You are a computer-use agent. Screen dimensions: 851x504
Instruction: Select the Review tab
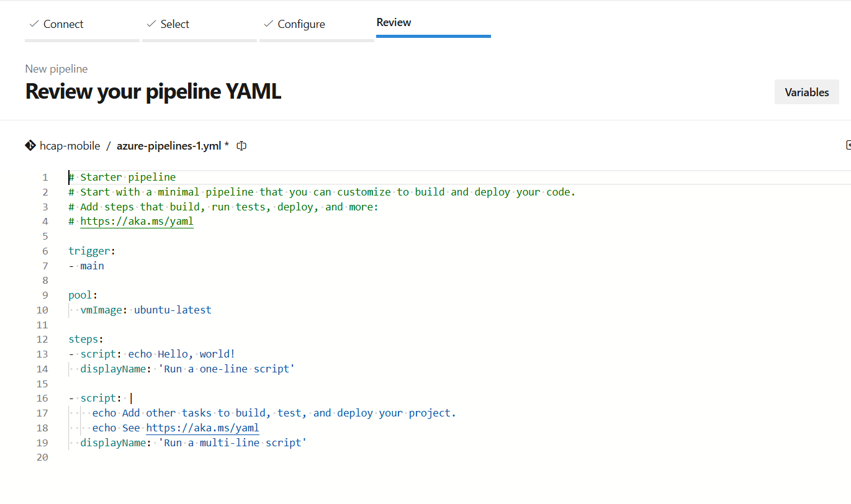pyautogui.click(x=394, y=23)
